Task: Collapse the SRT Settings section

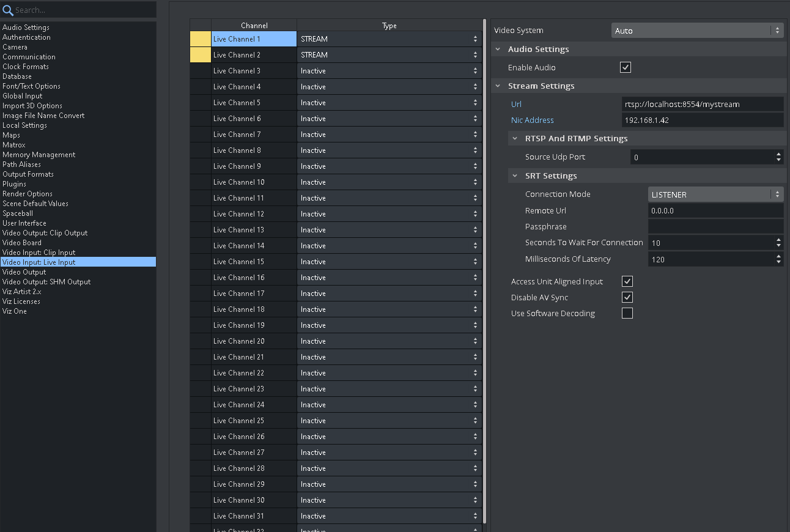Action: click(515, 175)
